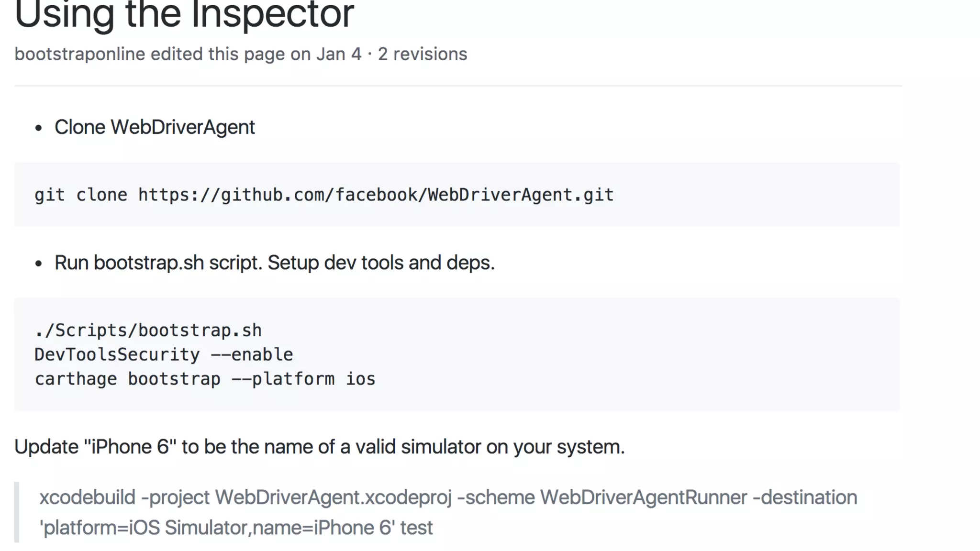Open the "2 revisions" history link
The image size is (980, 551).
tap(422, 54)
